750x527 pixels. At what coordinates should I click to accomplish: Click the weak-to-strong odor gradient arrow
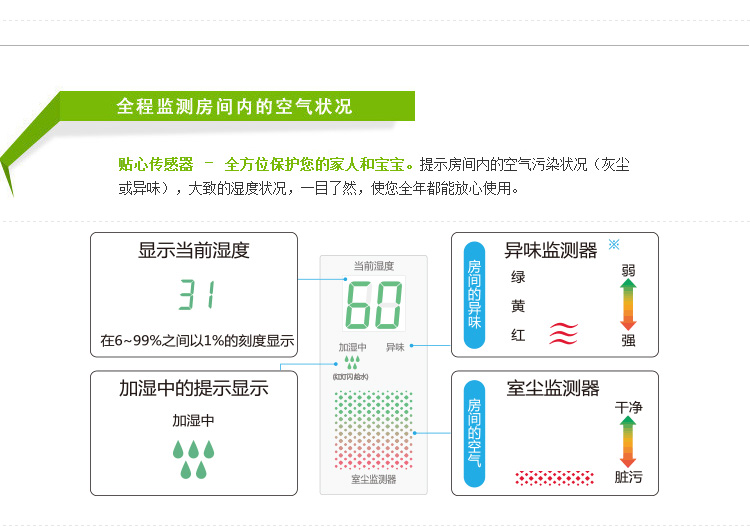(x=628, y=304)
